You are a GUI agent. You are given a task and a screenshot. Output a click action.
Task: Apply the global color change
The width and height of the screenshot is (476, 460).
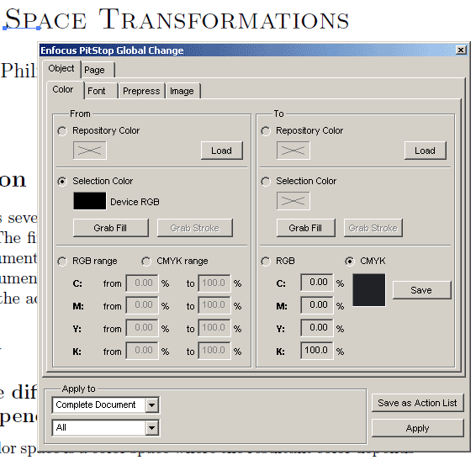(x=417, y=428)
